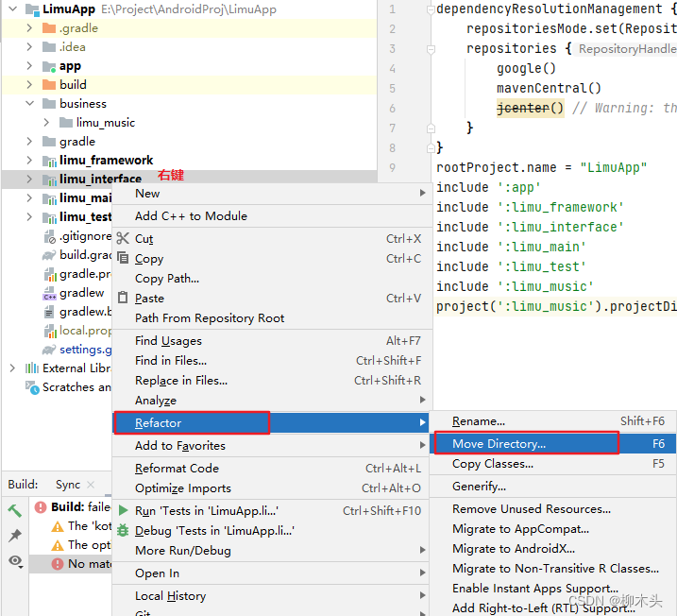Switch to the Sync tab
Viewport: 677px width, 616px height.
(x=68, y=485)
